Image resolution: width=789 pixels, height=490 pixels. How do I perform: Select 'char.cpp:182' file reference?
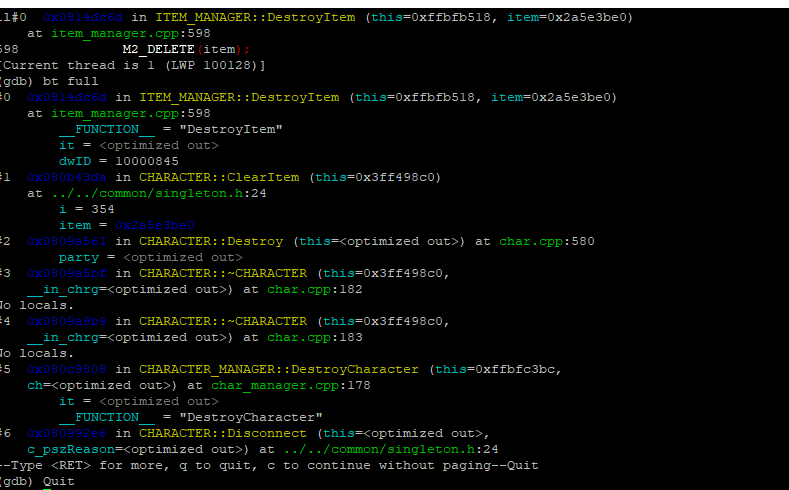pyautogui.click(x=314, y=289)
